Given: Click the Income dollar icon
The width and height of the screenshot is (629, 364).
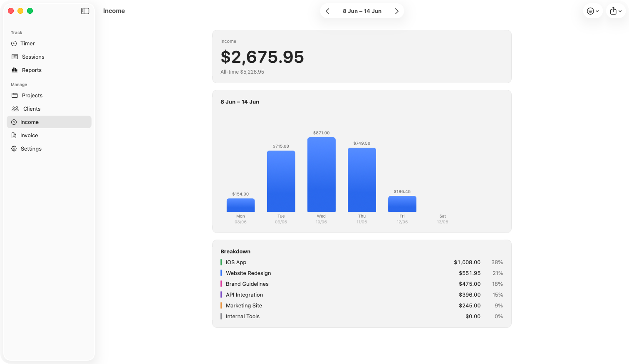Looking at the screenshot, I should 14,122.
